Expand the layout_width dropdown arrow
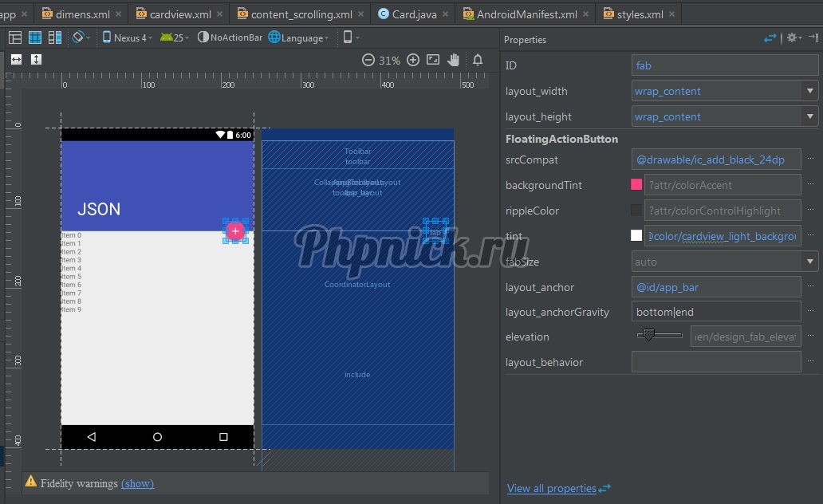The image size is (823, 504). (810, 91)
